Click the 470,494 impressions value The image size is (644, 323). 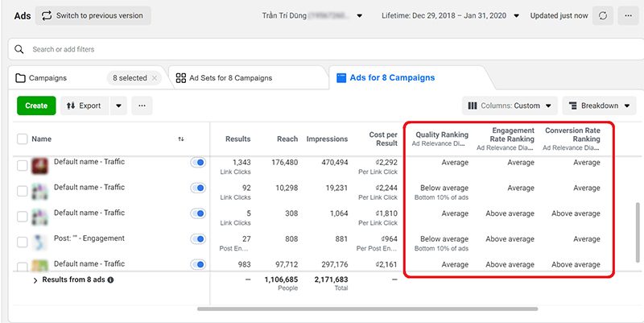click(334, 163)
